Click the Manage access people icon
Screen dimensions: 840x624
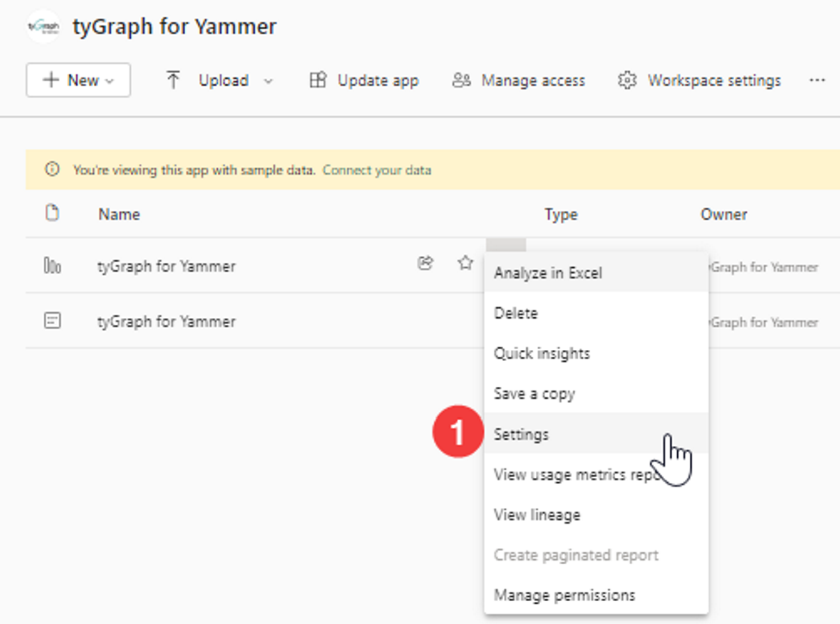(461, 81)
